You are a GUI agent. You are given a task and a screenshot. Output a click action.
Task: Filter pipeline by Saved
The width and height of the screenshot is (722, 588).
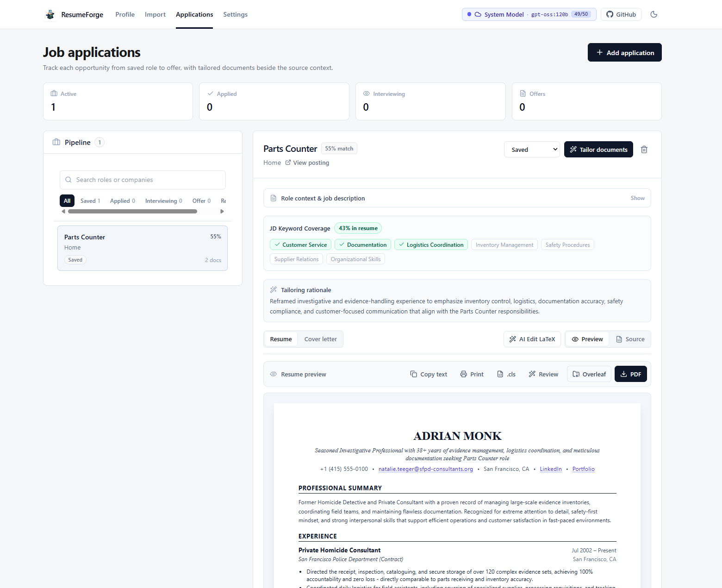pos(90,200)
